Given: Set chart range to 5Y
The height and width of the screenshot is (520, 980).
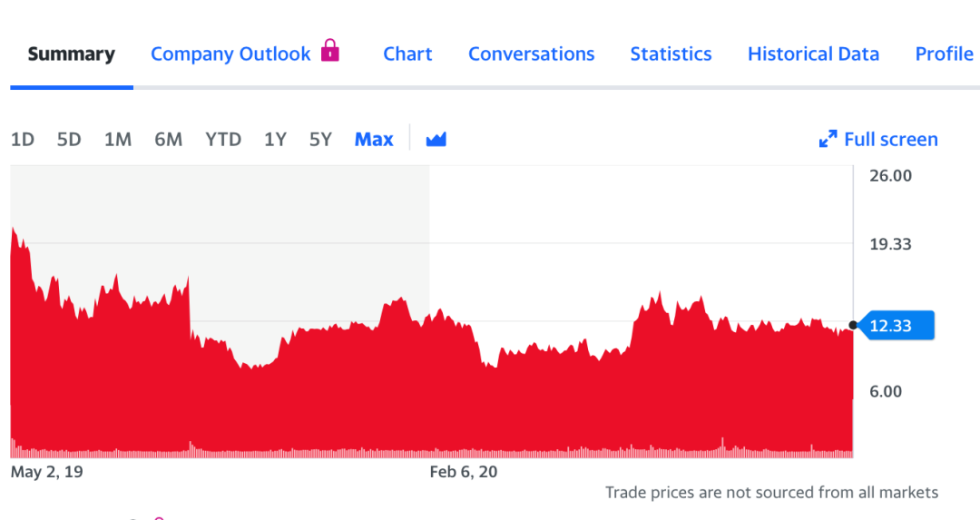Looking at the screenshot, I should pos(320,139).
